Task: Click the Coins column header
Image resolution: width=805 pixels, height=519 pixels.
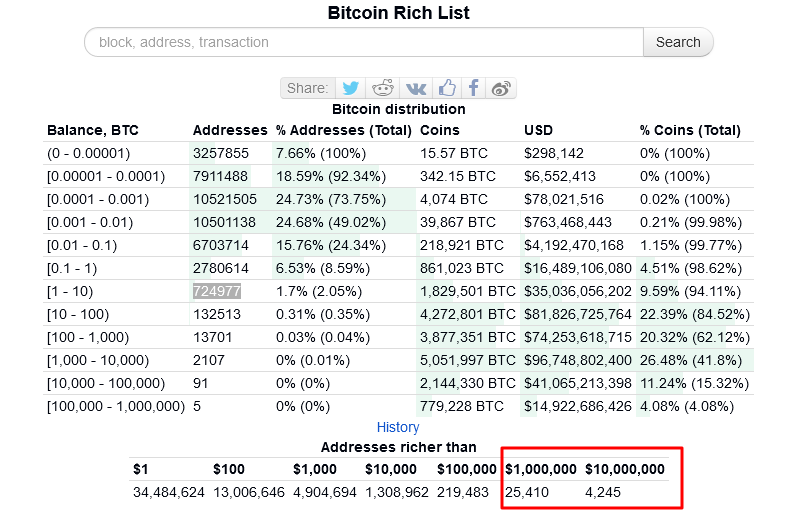Action: tap(439, 130)
